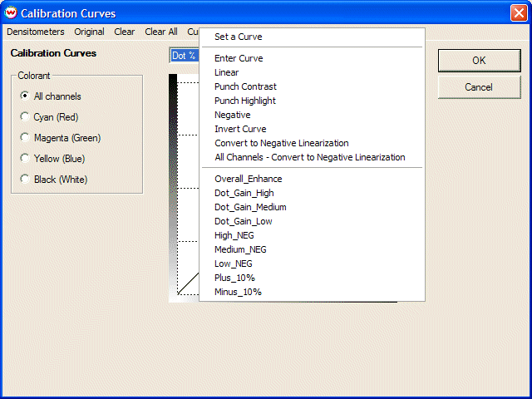Screen dimensions: 532x399
Task: Select the Yellow (Blue) radio button
Action: point(25,159)
